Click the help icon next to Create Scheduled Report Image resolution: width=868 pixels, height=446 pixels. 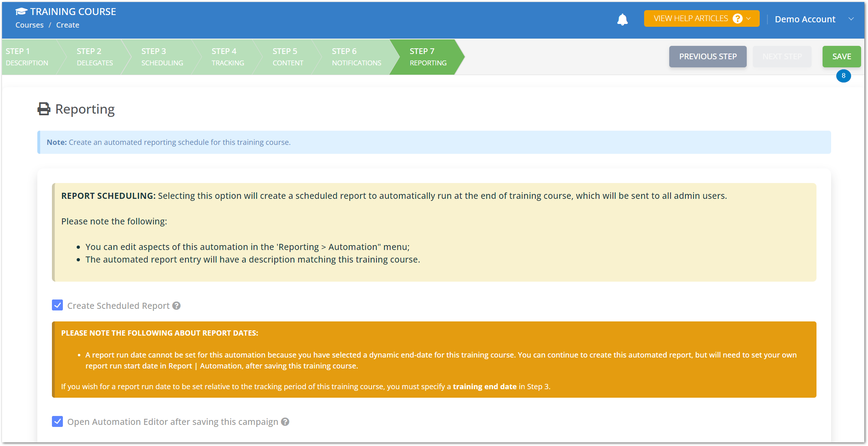[x=176, y=306]
